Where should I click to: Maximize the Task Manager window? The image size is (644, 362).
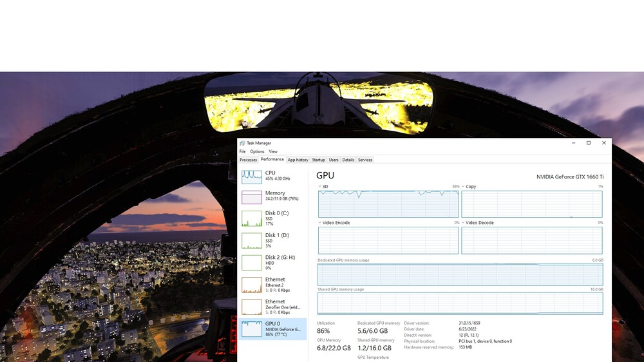(589, 143)
